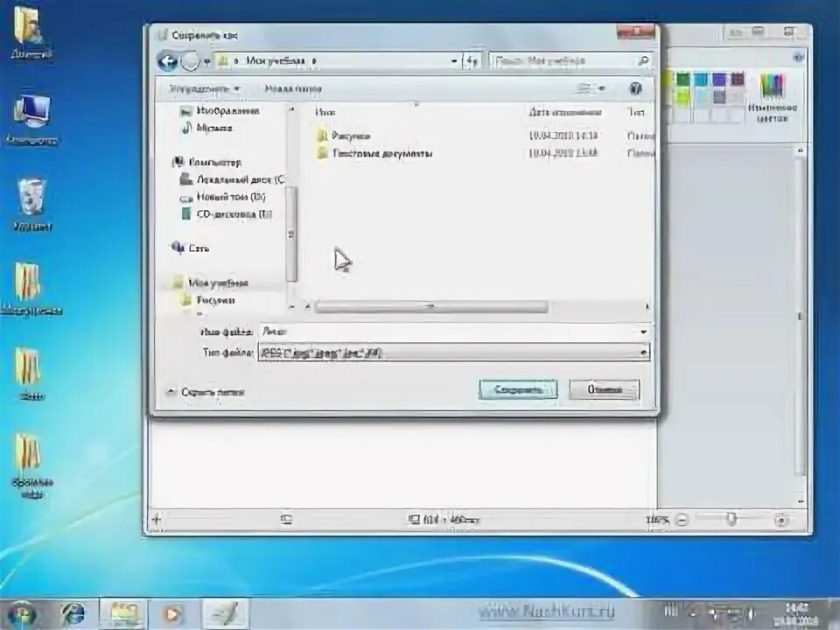Select Музыка in the navigation pane
The image size is (840, 630).
[207, 128]
